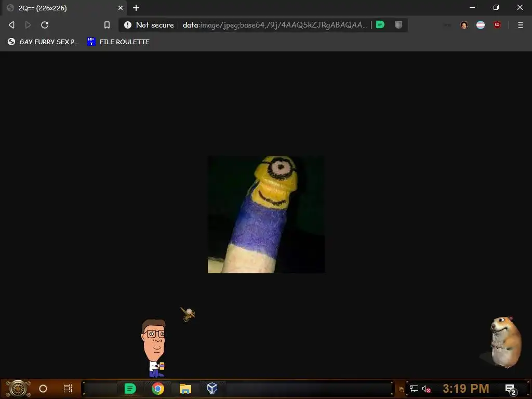The image size is (532, 399).
Task: Click the cartoon man with glasses mascot
Action: [x=154, y=348]
